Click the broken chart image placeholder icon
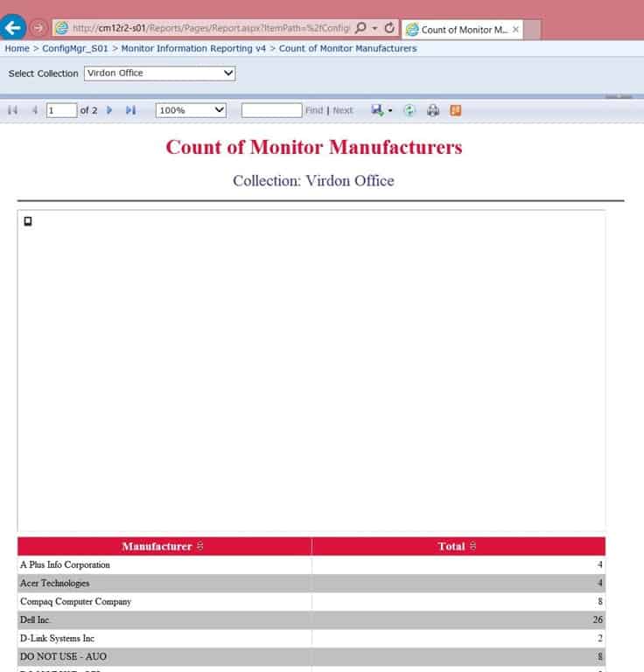The width and height of the screenshot is (644, 672). 28,221
